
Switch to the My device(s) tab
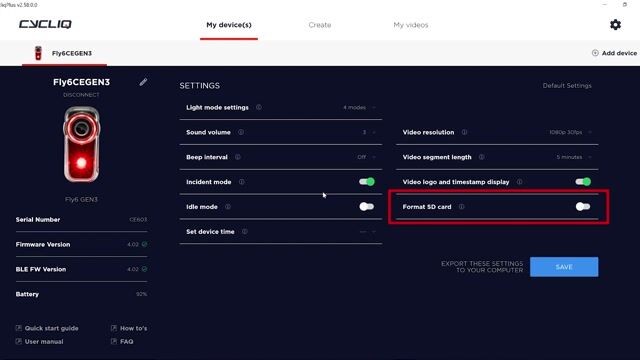tap(229, 25)
